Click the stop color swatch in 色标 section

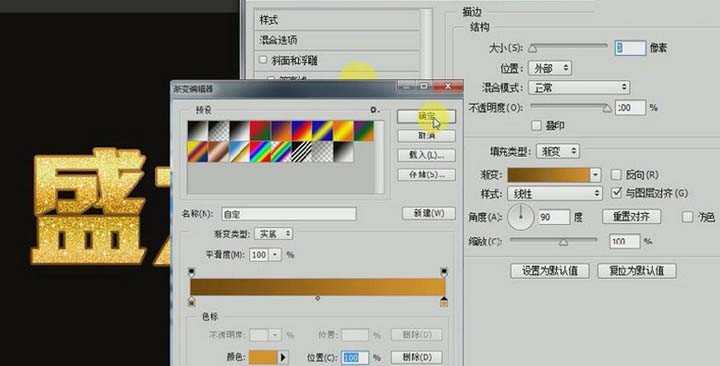point(264,357)
